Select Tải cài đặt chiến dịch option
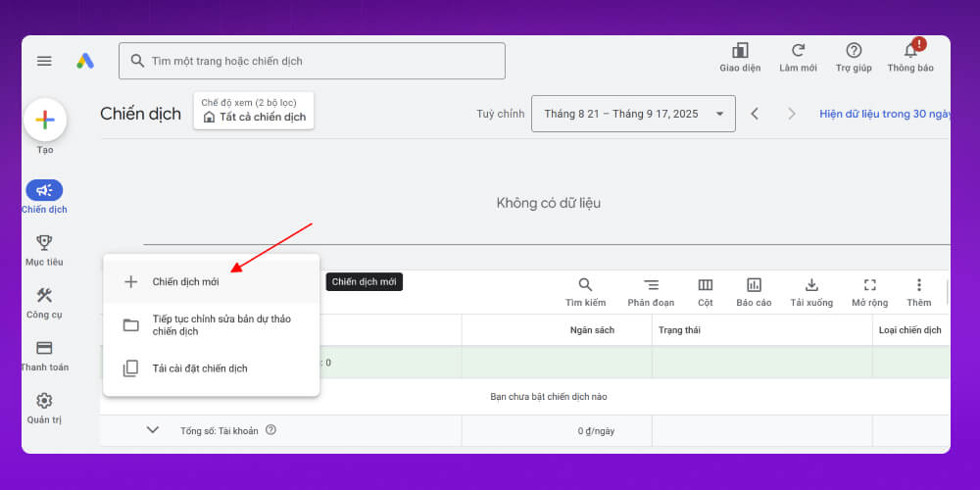The width and height of the screenshot is (980, 490). click(x=199, y=368)
